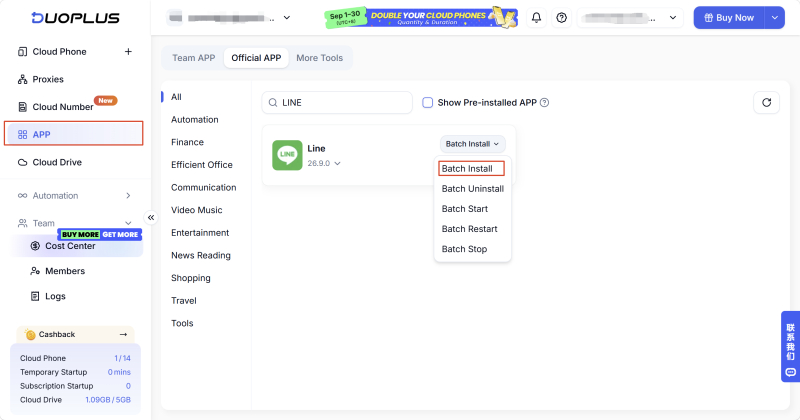Viewport: 800px width, 420px height.
Task: Open the account dropdown in header
Action: (630, 18)
